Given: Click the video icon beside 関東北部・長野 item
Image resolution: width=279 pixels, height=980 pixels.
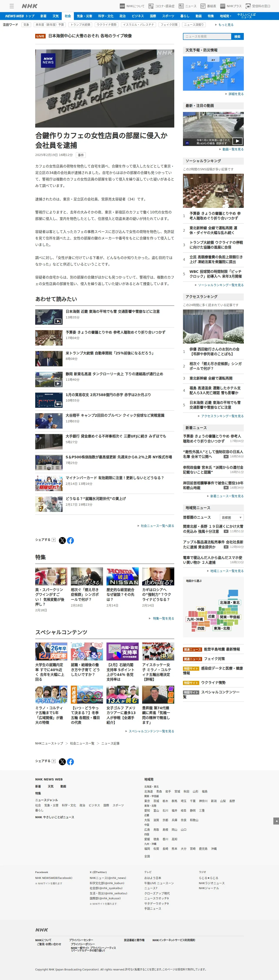Looking at the screenshot, I should click(226, 531).
